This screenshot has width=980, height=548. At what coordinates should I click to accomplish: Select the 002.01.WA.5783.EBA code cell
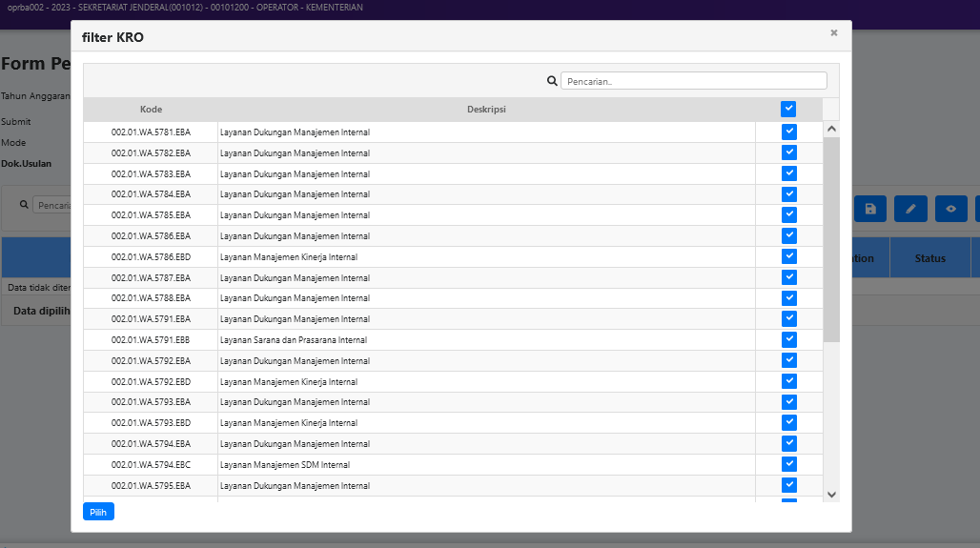coord(151,174)
